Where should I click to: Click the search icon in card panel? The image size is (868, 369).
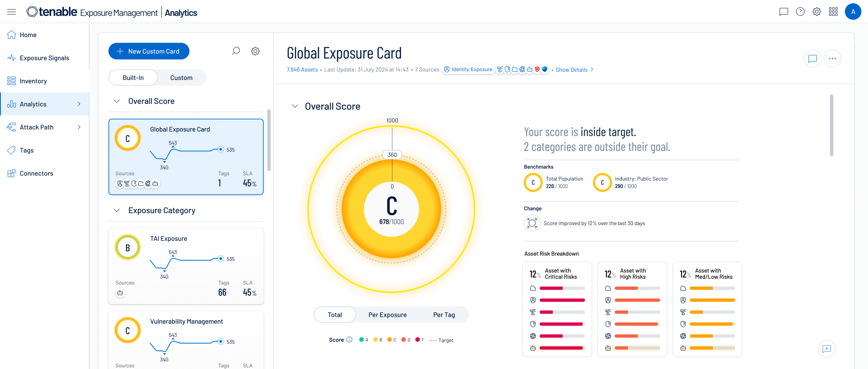coord(236,51)
